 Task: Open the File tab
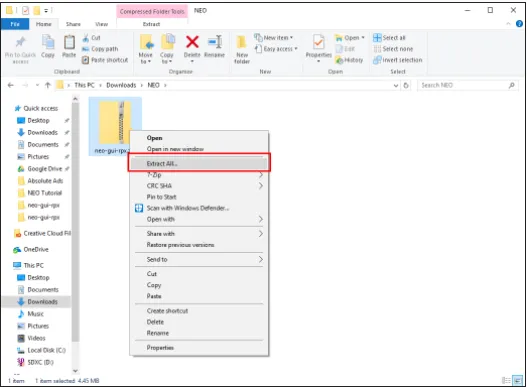pyautogui.click(x=15, y=24)
